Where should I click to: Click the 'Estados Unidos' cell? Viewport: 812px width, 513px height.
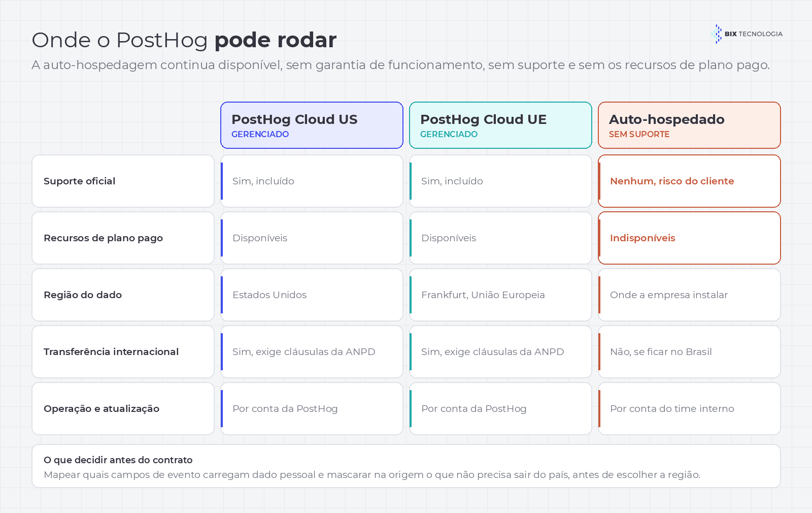click(312, 295)
